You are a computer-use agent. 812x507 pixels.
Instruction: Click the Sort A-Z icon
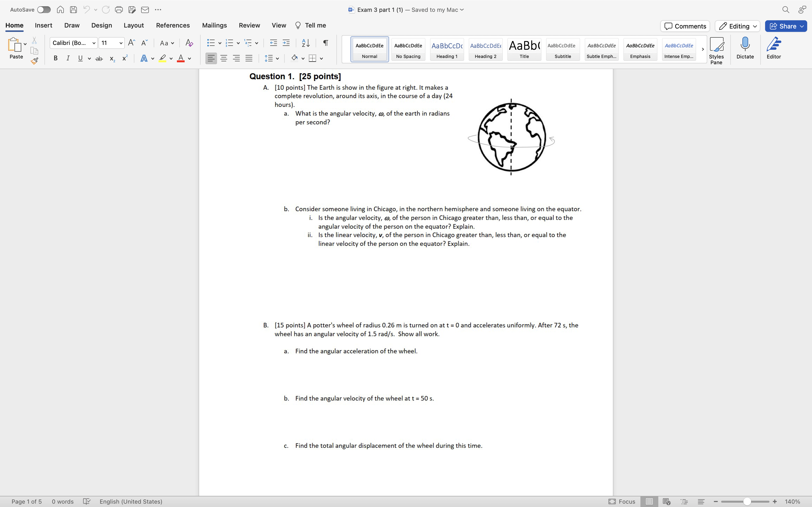pos(306,43)
